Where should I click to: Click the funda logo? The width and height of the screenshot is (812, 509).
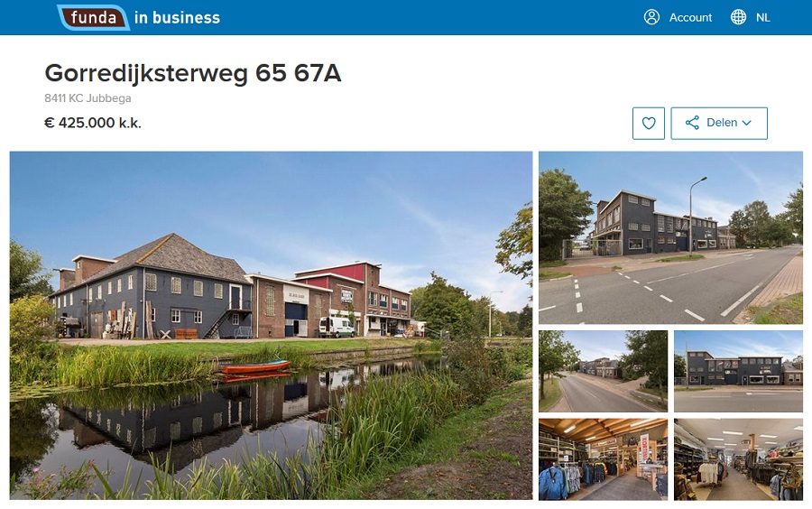[x=94, y=18]
